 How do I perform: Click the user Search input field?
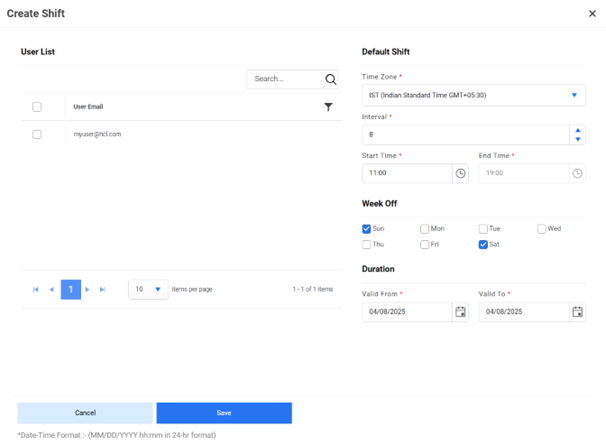click(285, 79)
